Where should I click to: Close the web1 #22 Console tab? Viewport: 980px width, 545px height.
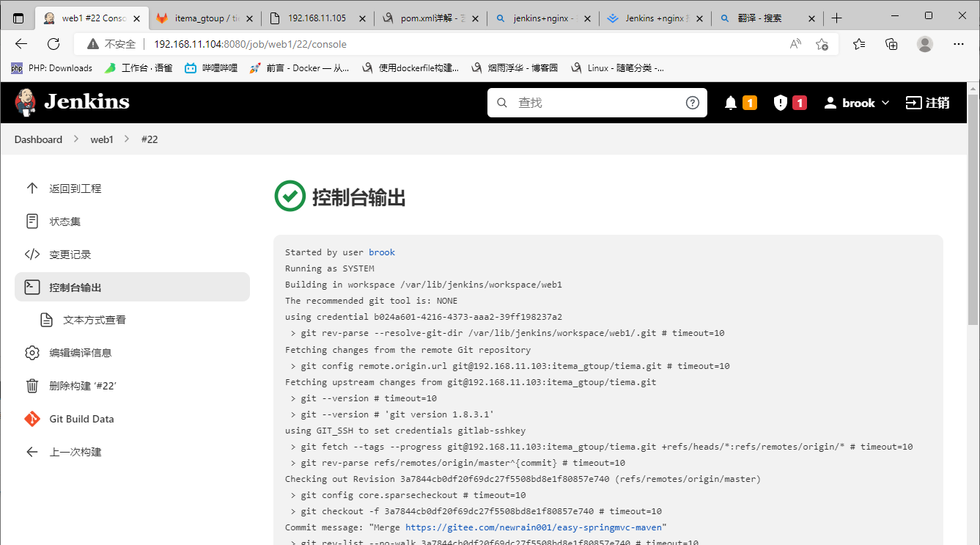coord(136,18)
